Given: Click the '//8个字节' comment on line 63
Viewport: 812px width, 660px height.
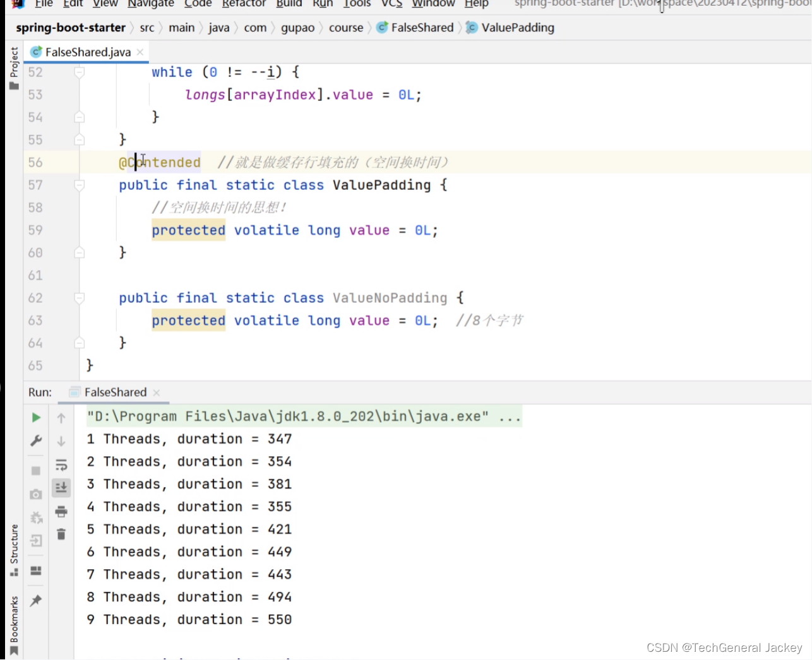Looking at the screenshot, I should [489, 321].
